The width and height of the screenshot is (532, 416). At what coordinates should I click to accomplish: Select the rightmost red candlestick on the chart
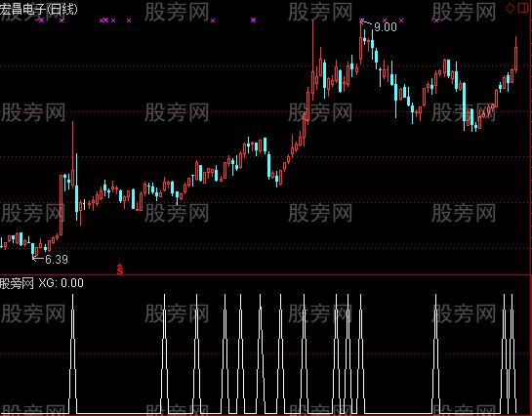pos(515,55)
